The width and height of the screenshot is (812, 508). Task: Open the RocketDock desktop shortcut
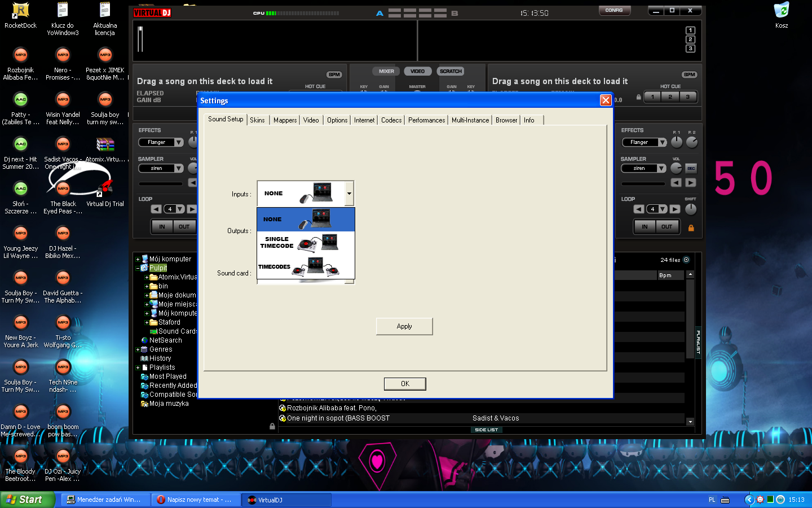click(x=20, y=15)
